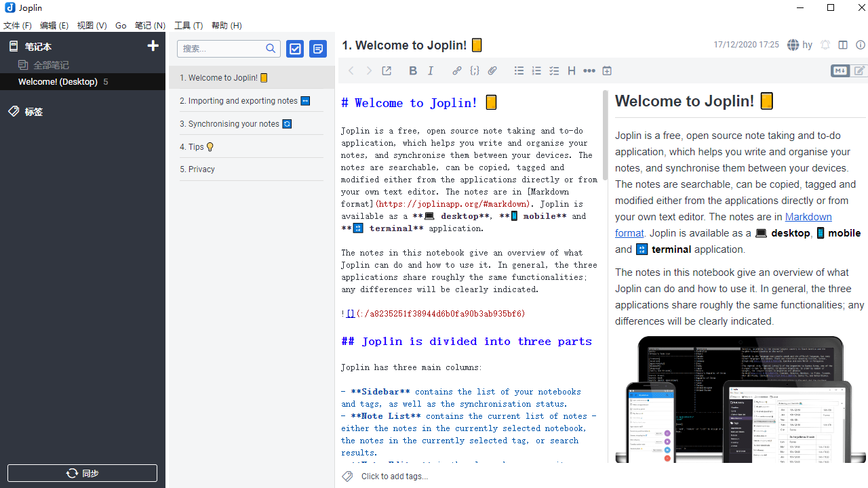The width and height of the screenshot is (868, 488).
Task: Collapse the 标签 tags section header
Action: click(33, 112)
